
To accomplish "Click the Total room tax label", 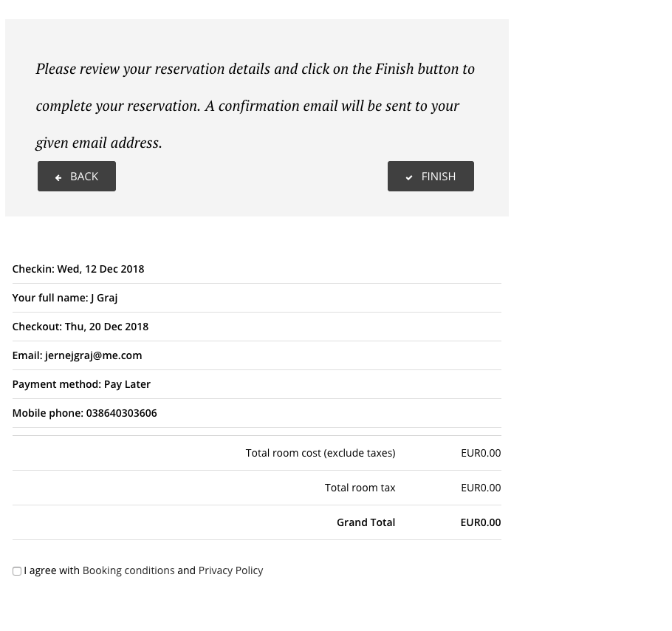I will (360, 488).
